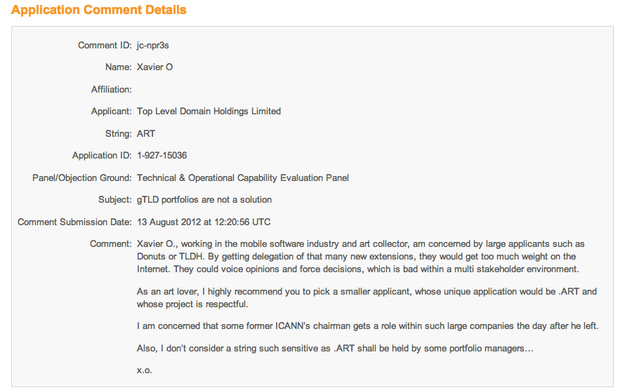The height and width of the screenshot is (390, 625).
Task: Select Application ID 1-927-15036
Action: 162,156
